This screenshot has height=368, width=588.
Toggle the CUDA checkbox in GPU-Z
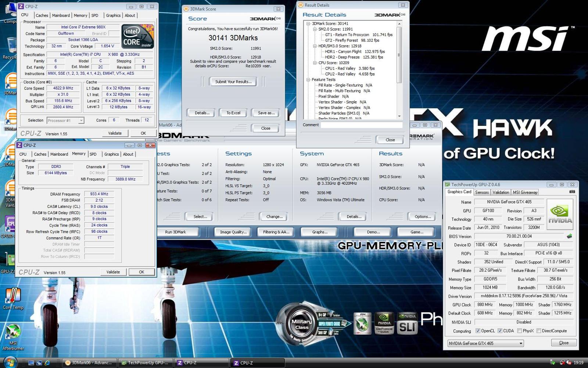click(500, 331)
